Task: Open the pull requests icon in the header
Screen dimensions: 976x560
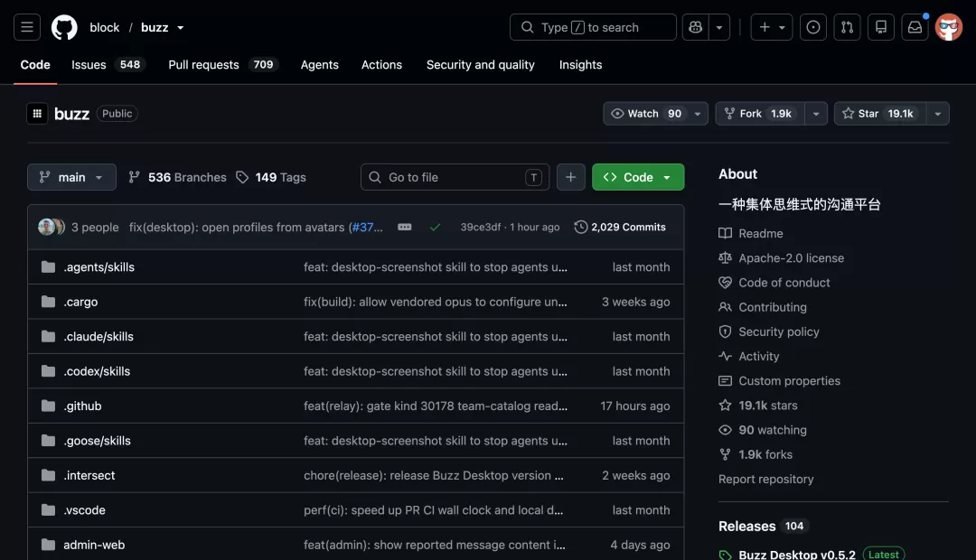Action: [847, 27]
